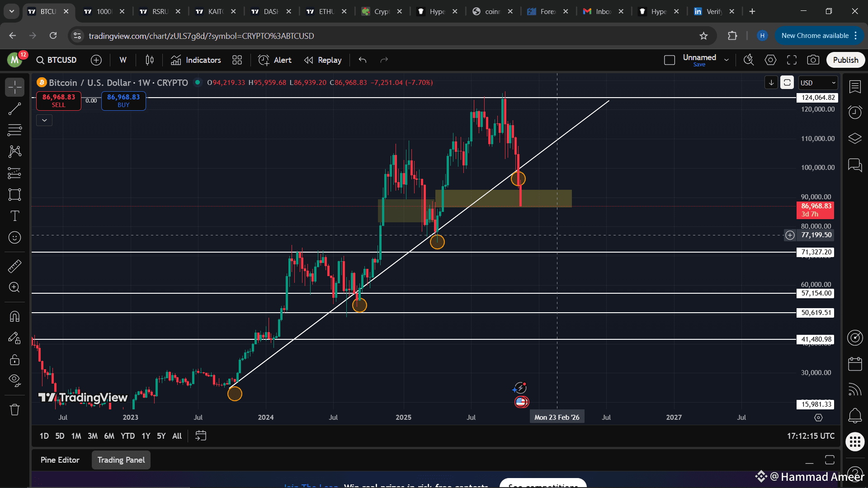The width and height of the screenshot is (868, 488).
Task: Open the BTCUSD symbol search
Action: pyautogui.click(x=57, y=60)
